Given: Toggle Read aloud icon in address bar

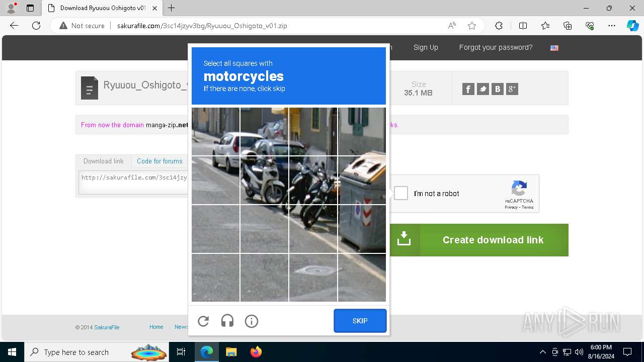Looking at the screenshot, I should [452, 26].
